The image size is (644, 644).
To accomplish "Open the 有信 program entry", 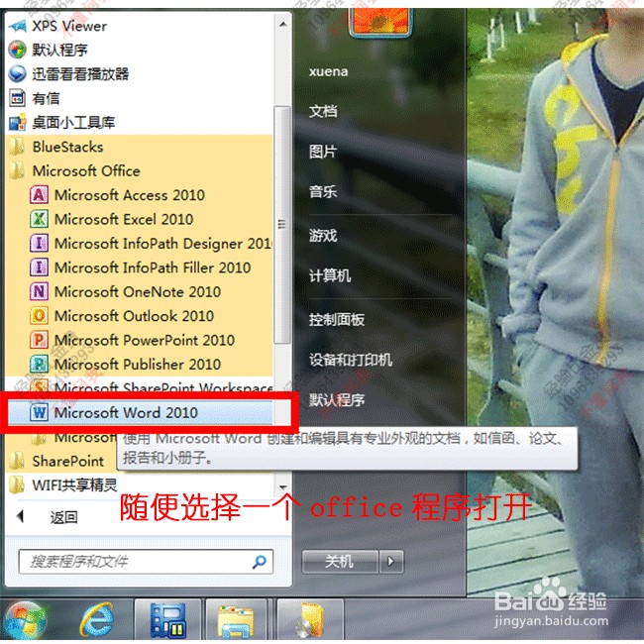I will pos(140,98).
